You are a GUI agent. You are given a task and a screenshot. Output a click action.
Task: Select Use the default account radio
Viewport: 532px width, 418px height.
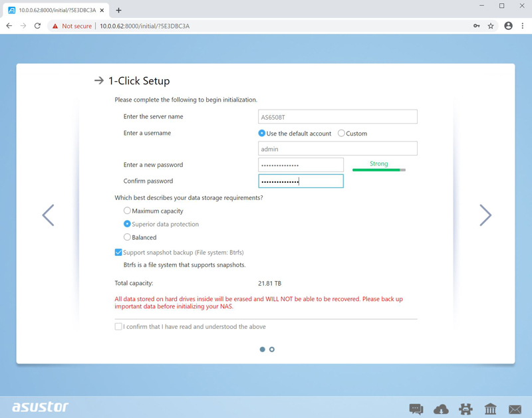(x=261, y=133)
